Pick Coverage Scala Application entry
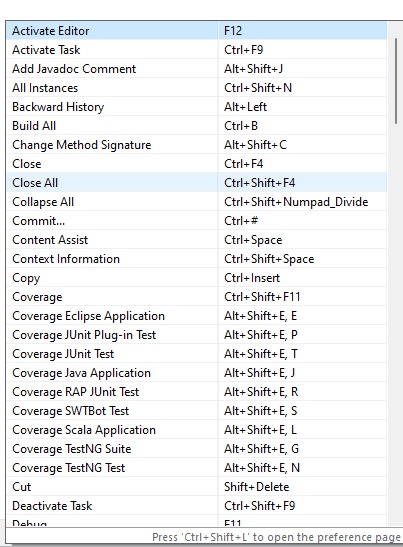This screenshot has width=403, height=547. (x=196, y=430)
